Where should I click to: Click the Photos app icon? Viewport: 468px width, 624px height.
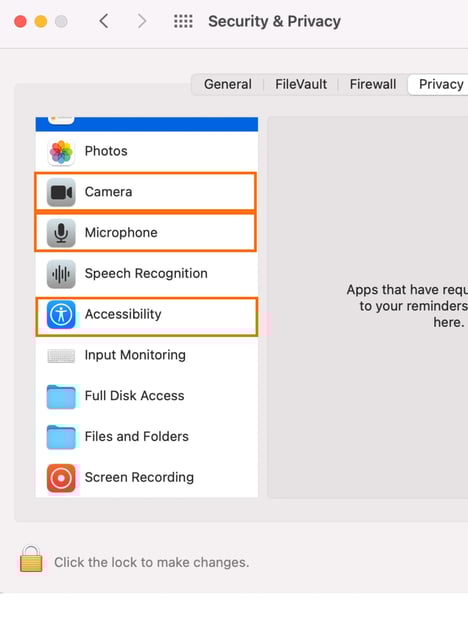coord(61,152)
